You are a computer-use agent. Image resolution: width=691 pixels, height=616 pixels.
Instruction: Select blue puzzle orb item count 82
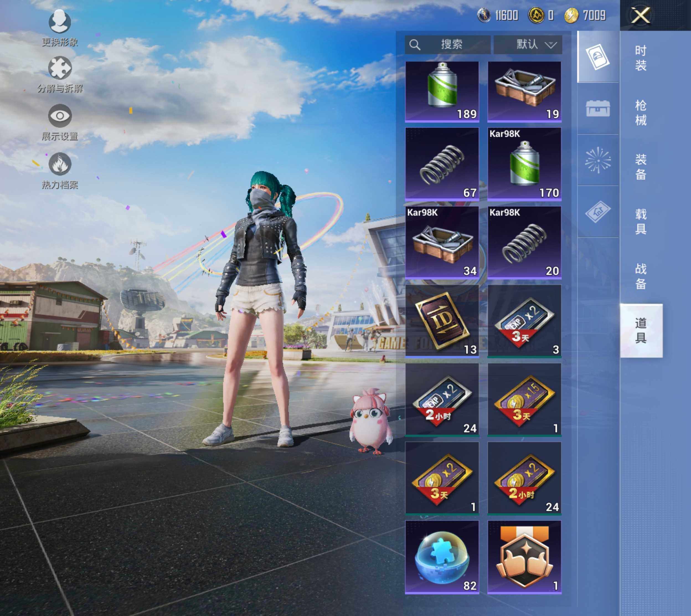click(442, 558)
